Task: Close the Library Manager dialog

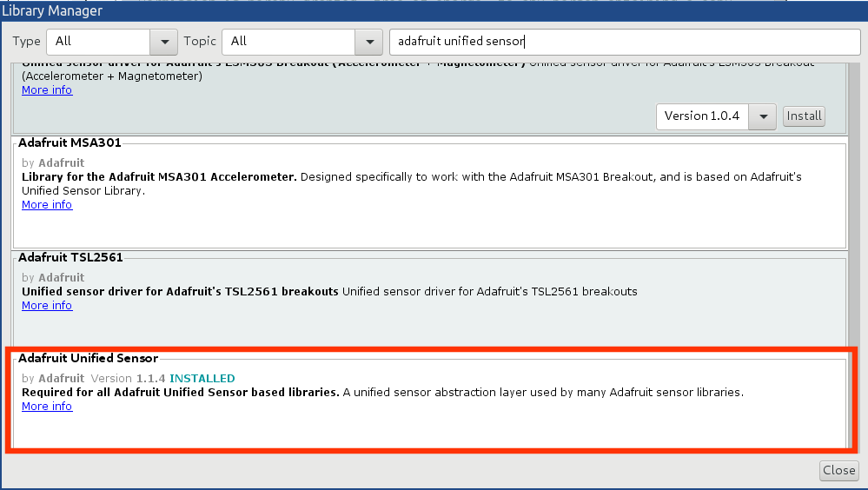Action: [838, 470]
